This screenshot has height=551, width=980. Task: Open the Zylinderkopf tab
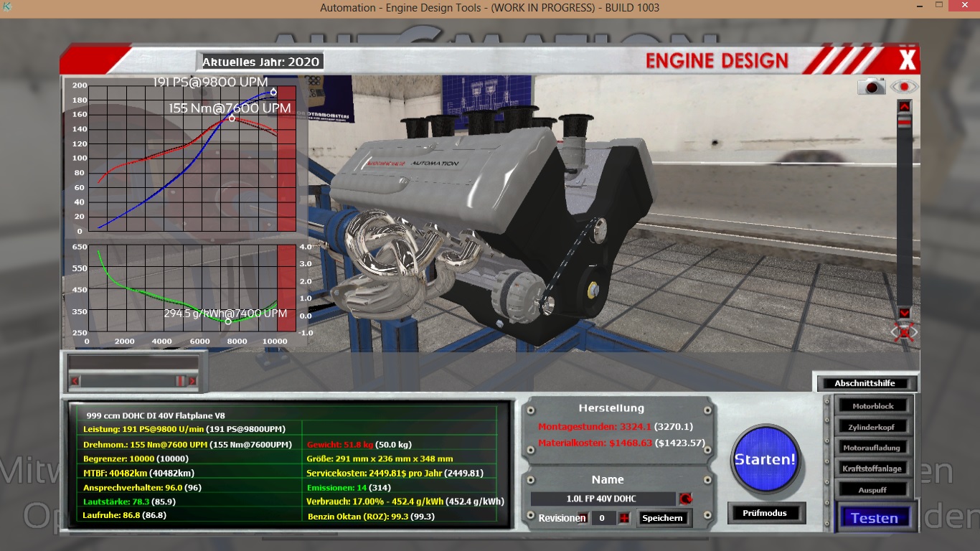[x=873, y=427]
